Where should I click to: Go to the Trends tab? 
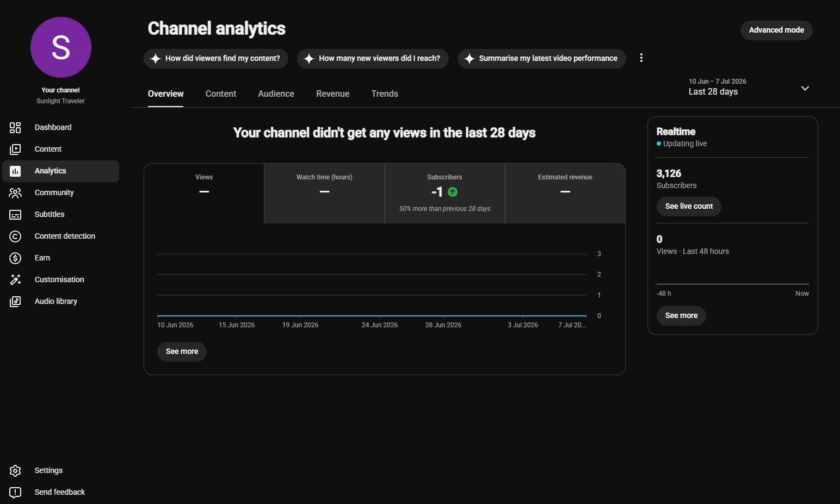(x=385, y=94)
